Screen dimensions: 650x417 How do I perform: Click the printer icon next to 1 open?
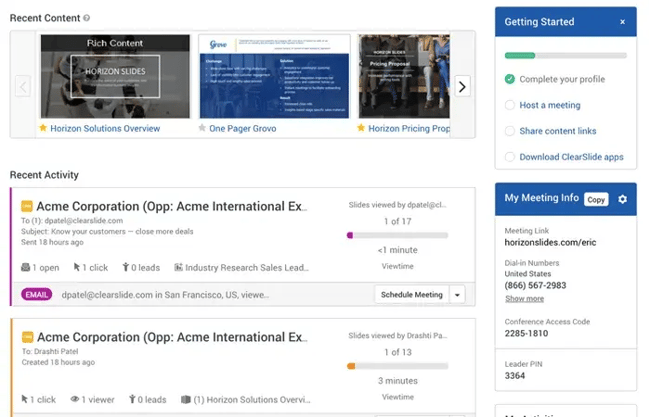click(x=25, y=268)
